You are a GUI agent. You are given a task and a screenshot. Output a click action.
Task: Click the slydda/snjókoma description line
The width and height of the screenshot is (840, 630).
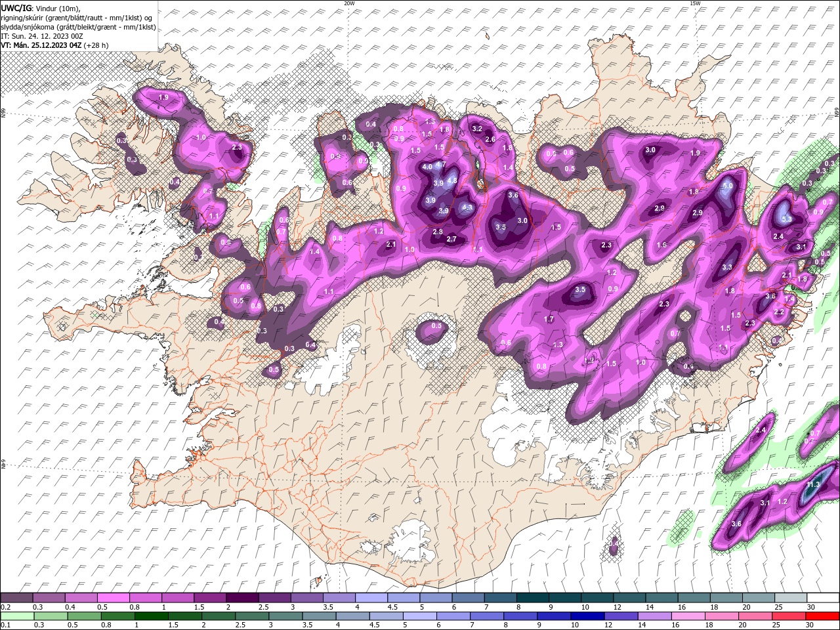pyautogui.click(x=79, y=27)
